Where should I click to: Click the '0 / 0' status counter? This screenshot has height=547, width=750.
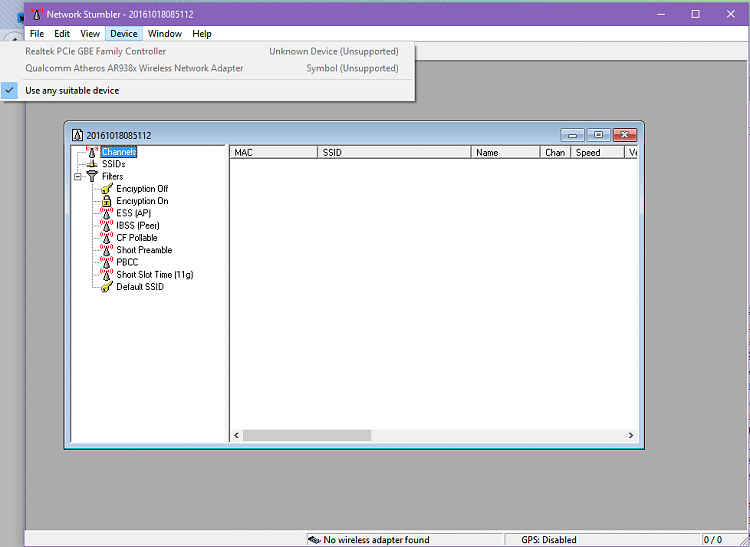click(x=713, y=540)
